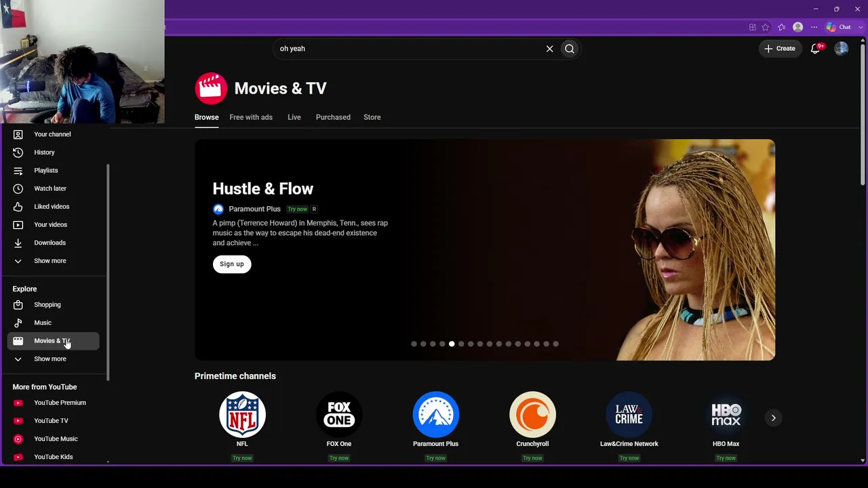Open the Store tab
The image size is (868, 488).
(372, 117)
